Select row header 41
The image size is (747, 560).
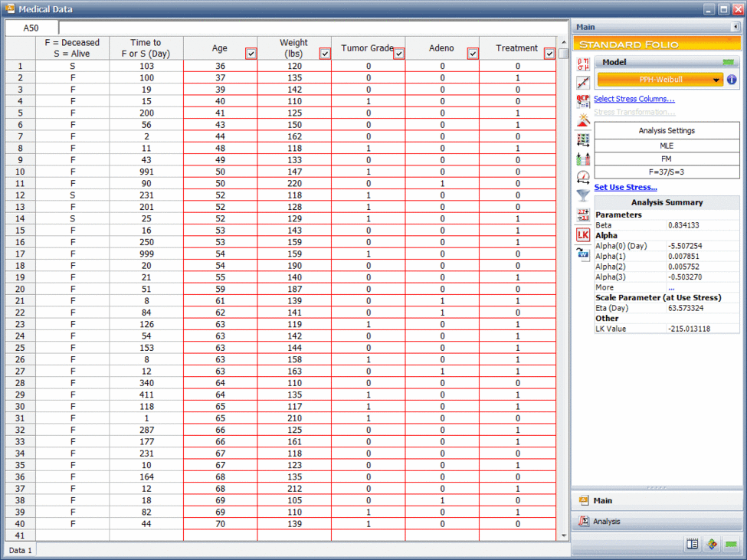(x=20, y=535)
